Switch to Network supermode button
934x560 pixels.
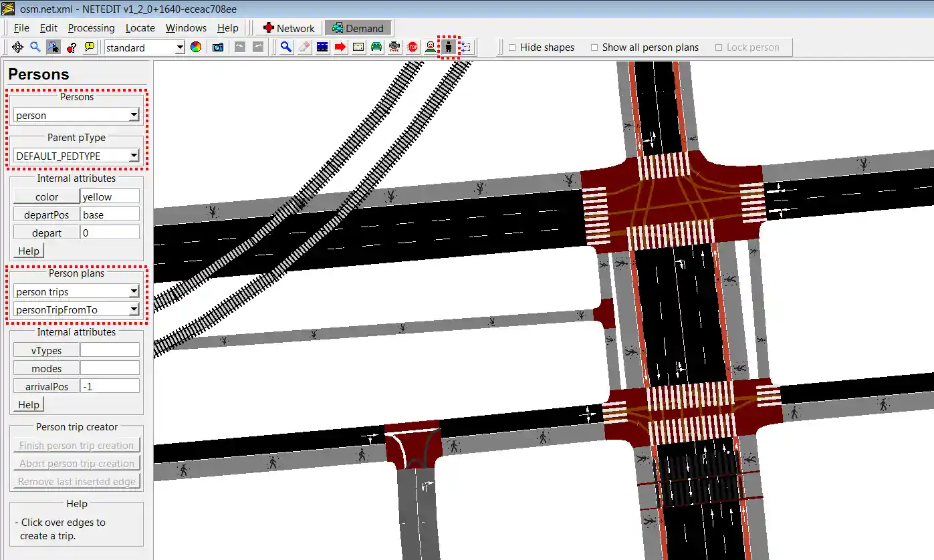288,28
